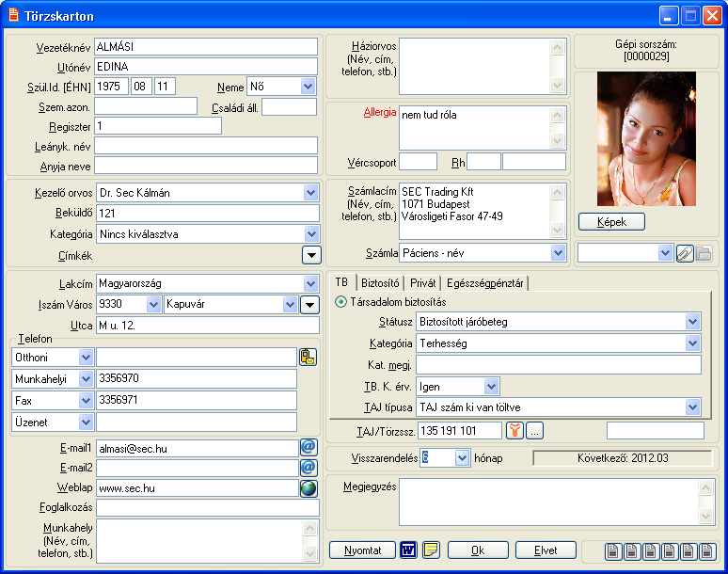Open the Fax phone type dropdown

[86, 400]
